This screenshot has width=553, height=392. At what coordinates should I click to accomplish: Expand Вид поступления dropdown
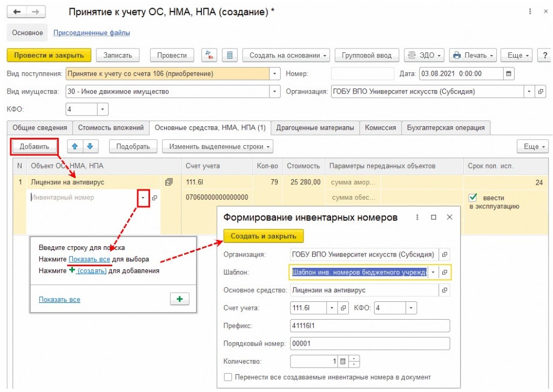click(275, 73)
